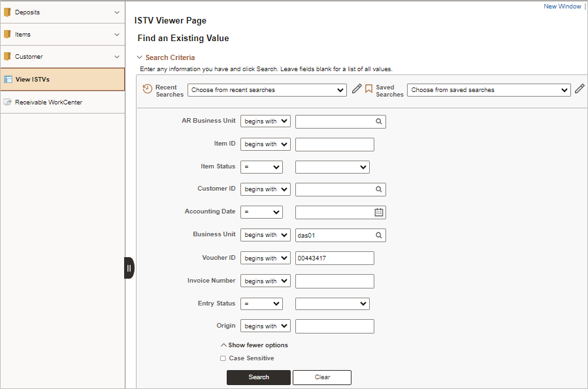The height and width of the screenshot is (389, 588).
Task: Click the Recent Searches clock icon
Action: click(x=148, y=89)
